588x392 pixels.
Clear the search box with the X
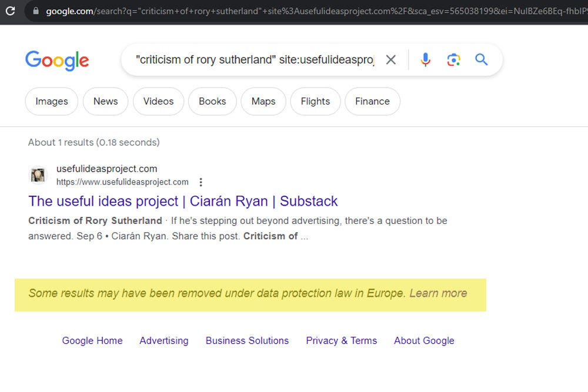click(391, 59)
